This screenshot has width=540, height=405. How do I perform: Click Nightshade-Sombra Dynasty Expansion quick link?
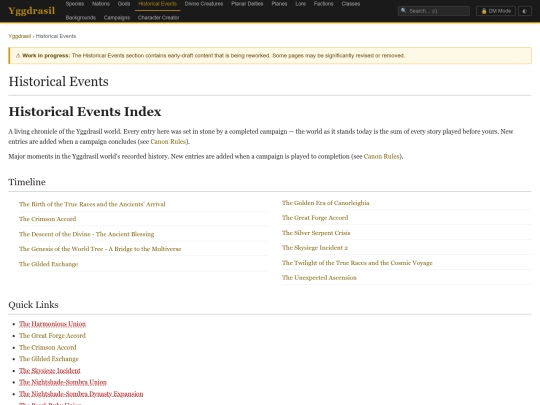coord(81,394)
